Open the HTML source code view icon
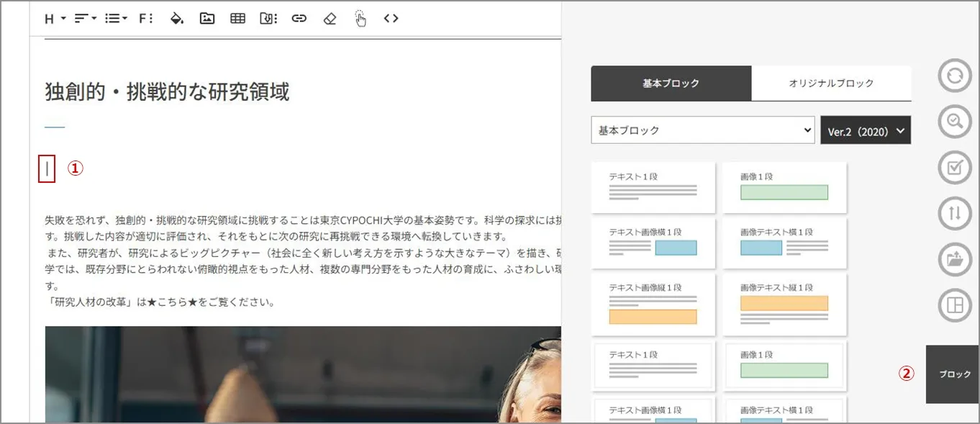The height and width of the screenshot is (424, 980). (x=391, y=19)
